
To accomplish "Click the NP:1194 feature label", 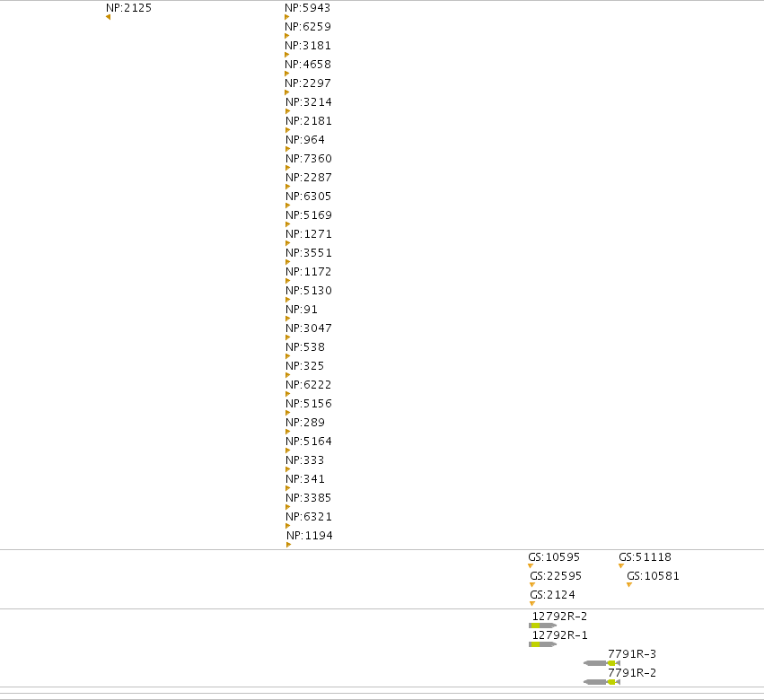I will pyautogui.click(x=310, y=536).
